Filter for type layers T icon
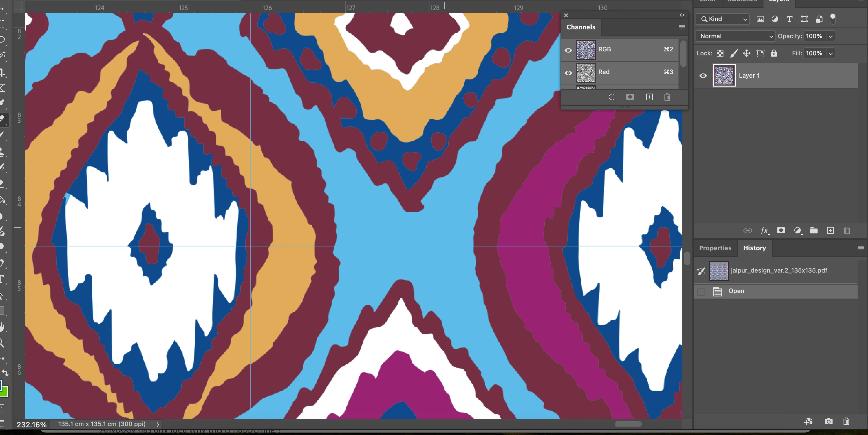 pyautogui.click(x=789, y=19)
